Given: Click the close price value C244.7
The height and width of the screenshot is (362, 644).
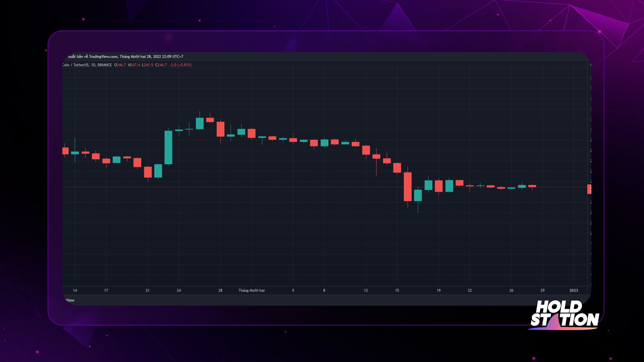Looking at the screenshot, I should point(161,65).
